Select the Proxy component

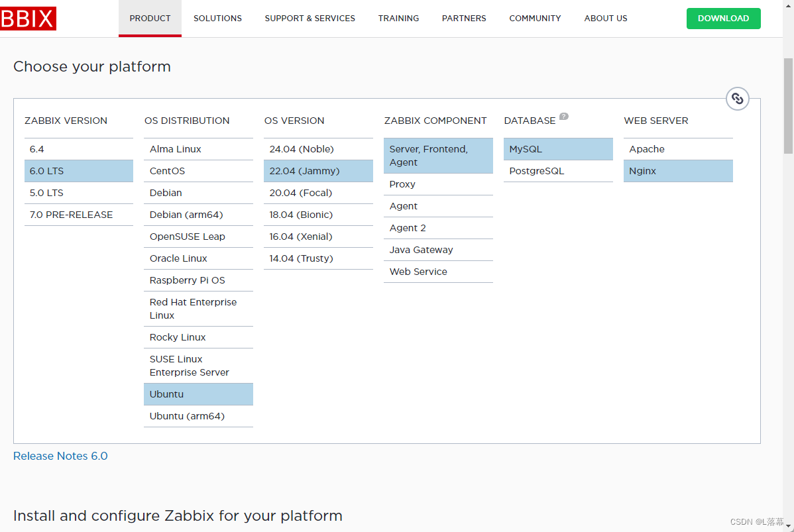[439, 184]
